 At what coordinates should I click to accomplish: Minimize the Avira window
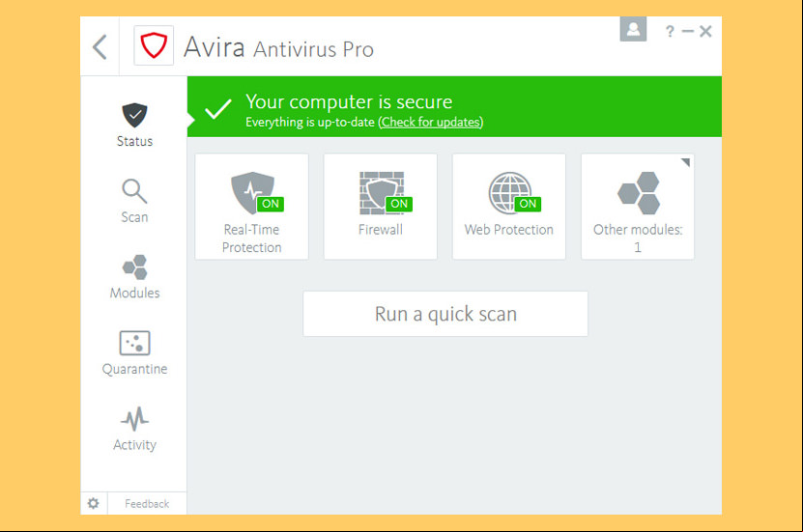click(688, 32)
